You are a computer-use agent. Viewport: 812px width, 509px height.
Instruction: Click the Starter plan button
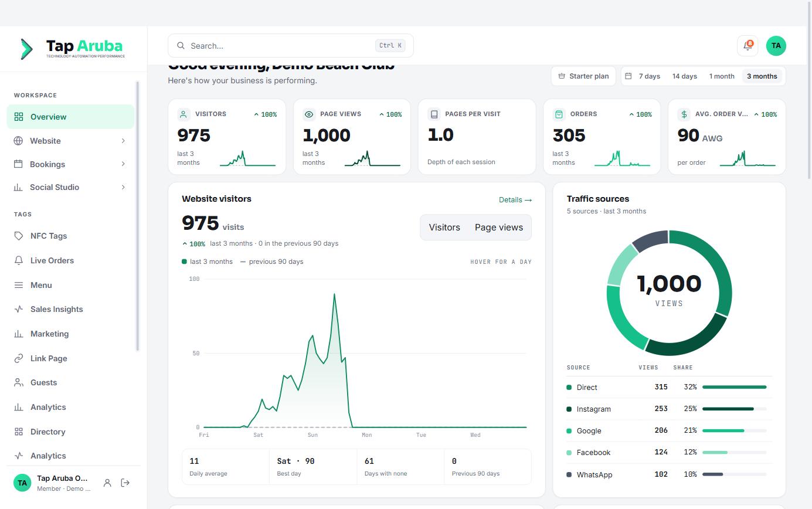pos(583,76)
